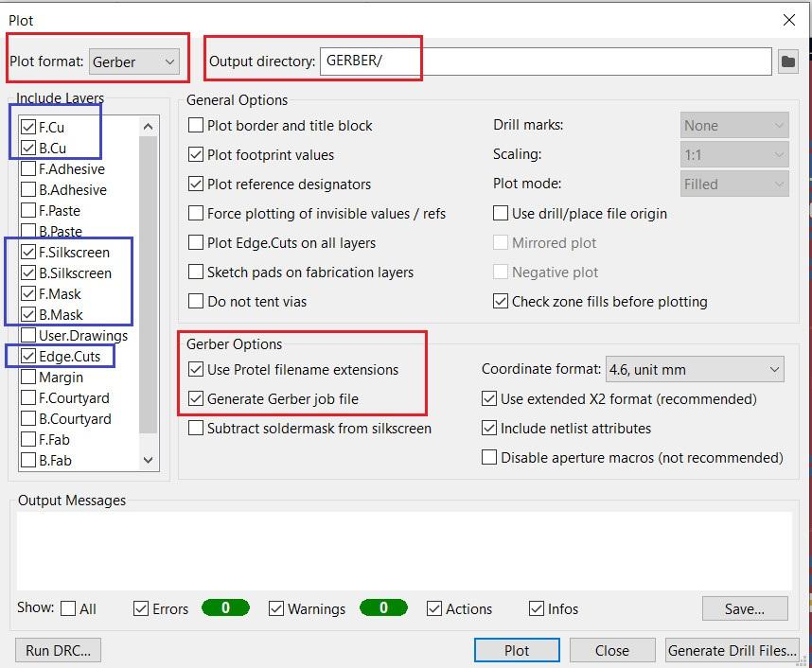This screenshot has height=668, width=812.
Task: Open the Plot mode dropdown
Action: pos(734,184)
